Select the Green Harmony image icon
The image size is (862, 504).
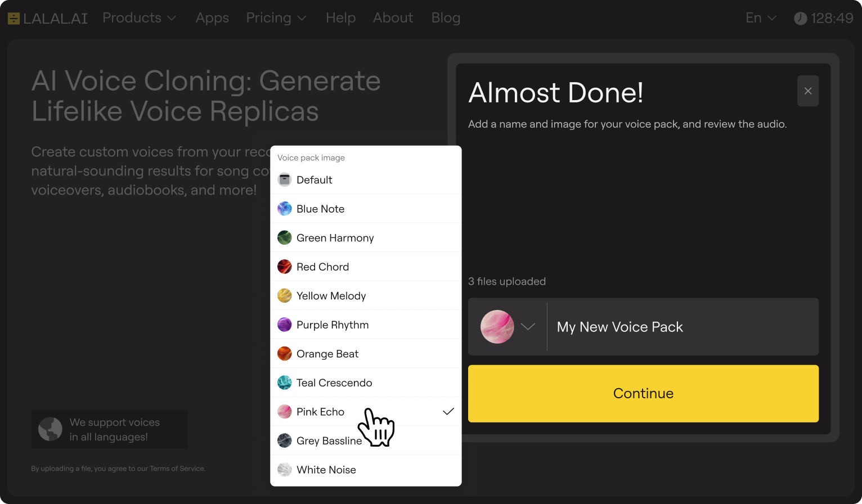(x=285, y=237)
